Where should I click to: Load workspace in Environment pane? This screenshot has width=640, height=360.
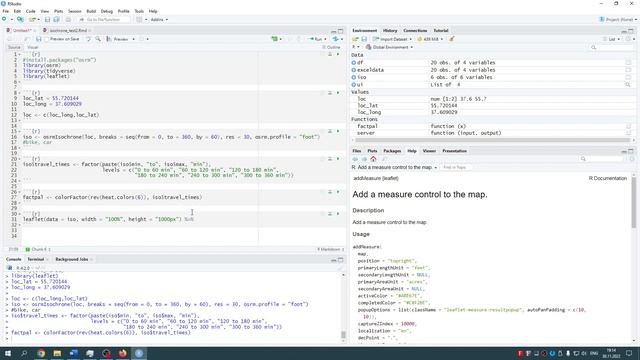tap(355, 39)
